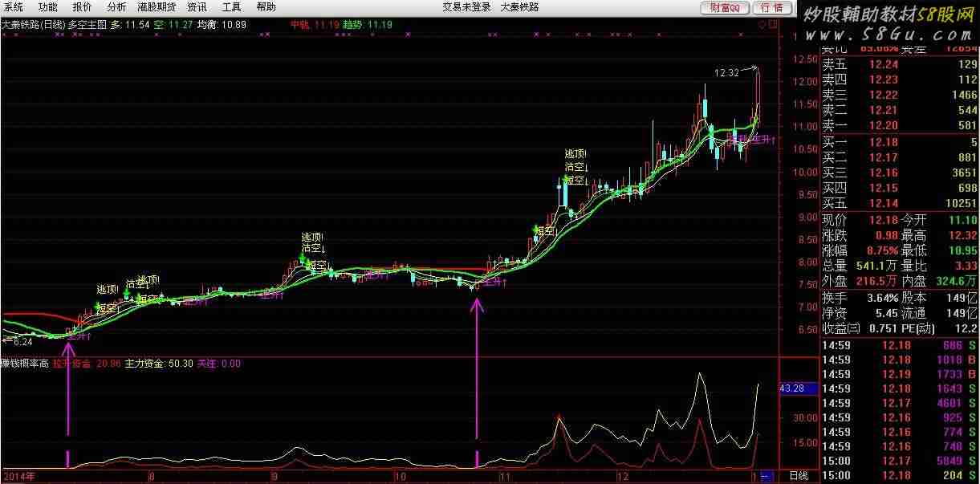Click the 交易未登录 title text
The image size is (980, 484).
click(466, 7)
